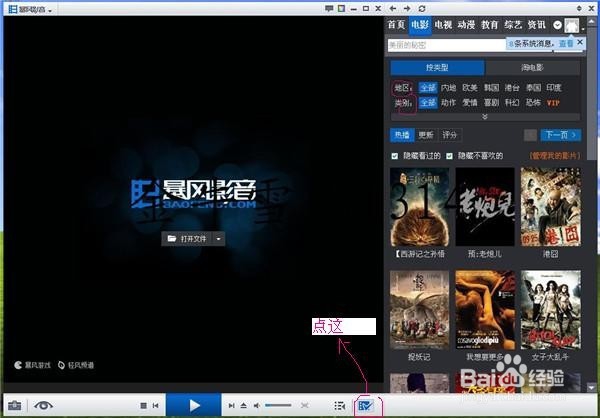Skip to next track
The image size is (600, 418).
(x=232, y=405)
